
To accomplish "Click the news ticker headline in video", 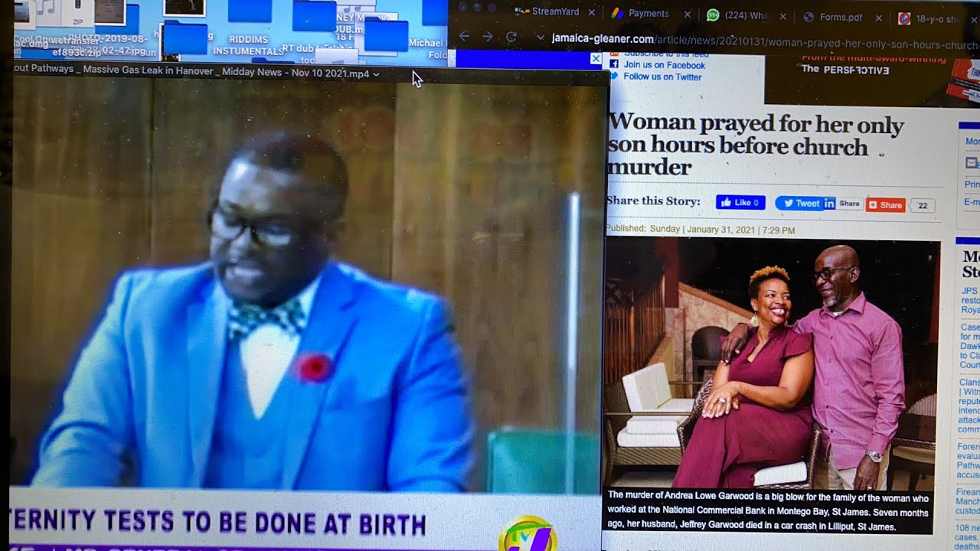I will pyautogui.click(x=219, y=523).
